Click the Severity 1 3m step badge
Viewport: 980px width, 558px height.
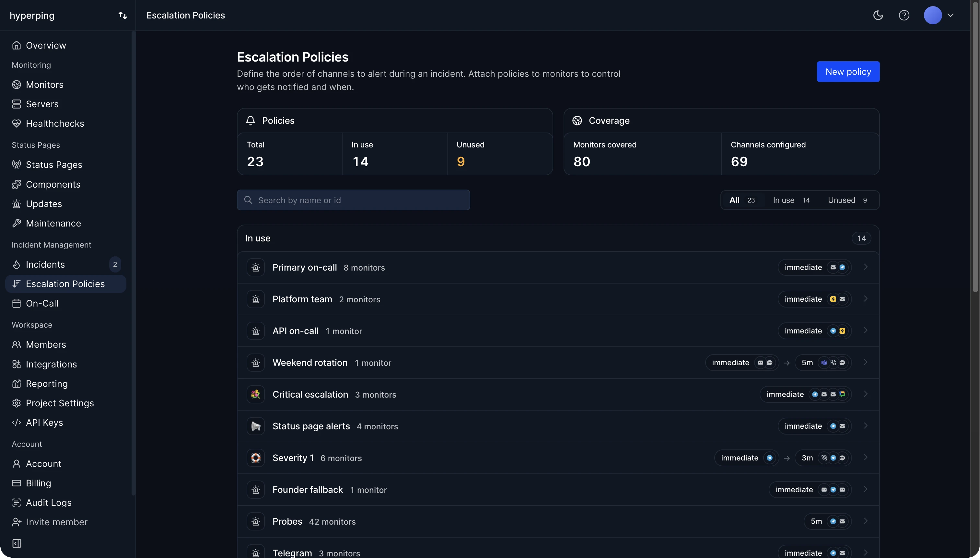click(x=823, y=458)
